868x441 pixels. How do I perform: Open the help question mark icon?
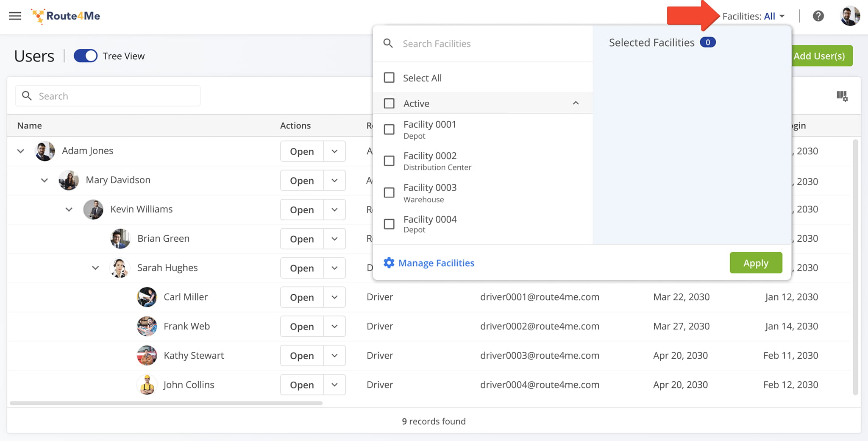[x=818, y=16]
